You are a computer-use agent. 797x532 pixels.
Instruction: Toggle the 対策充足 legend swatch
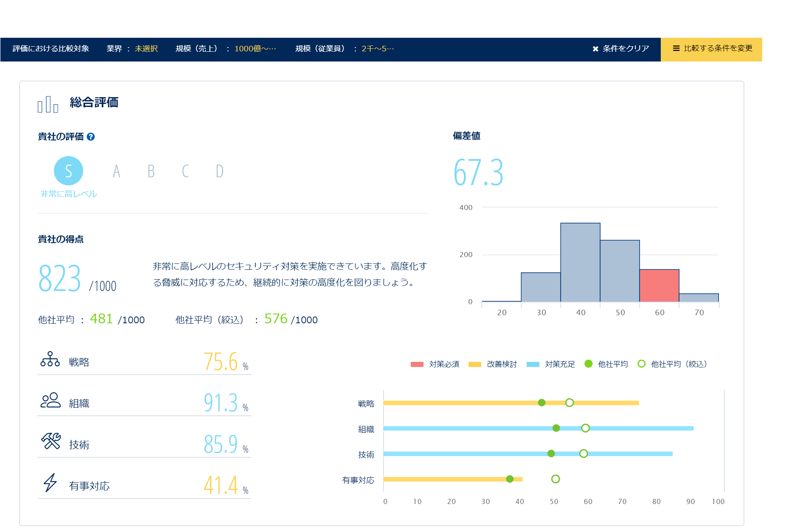pos(533,364)
